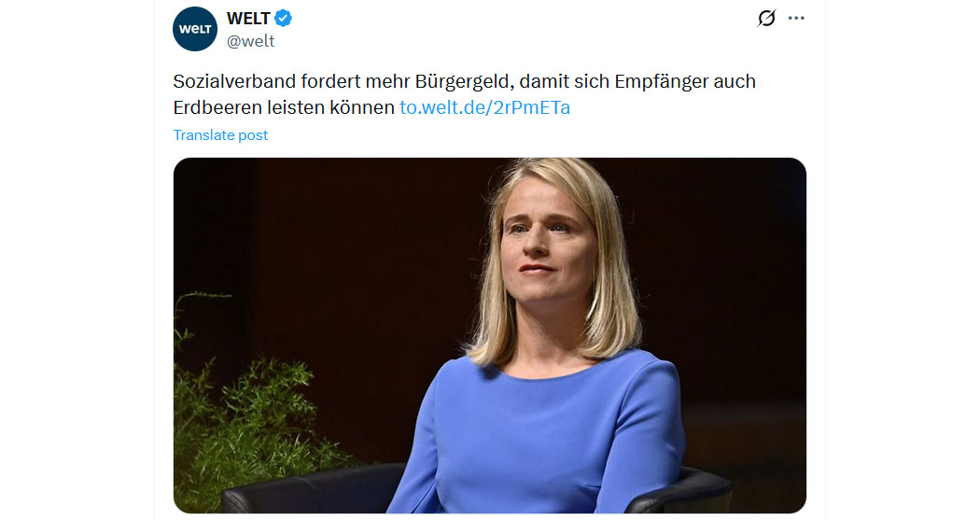
Task: Open the dropdown with three dots beside Grok
Action: pyautogui.click(x=796, y=18)
